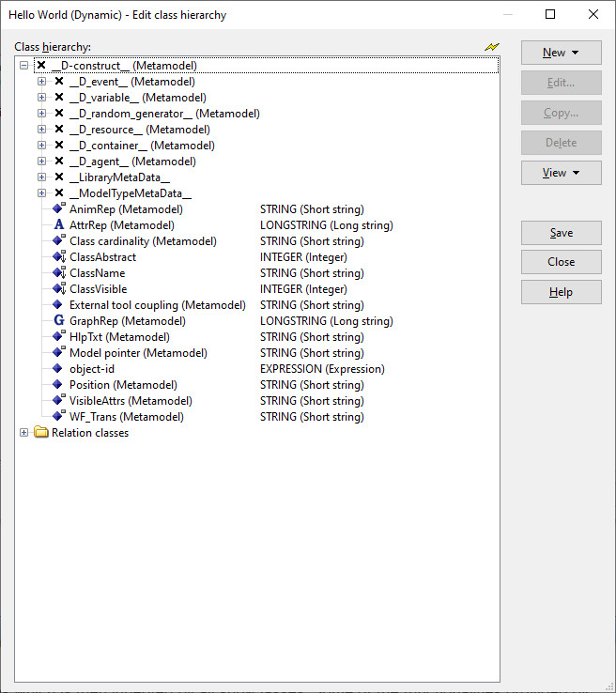Click the diamond icon of ClassAbstract
This screenshot has width=616, height=693.
click(59, 256)
